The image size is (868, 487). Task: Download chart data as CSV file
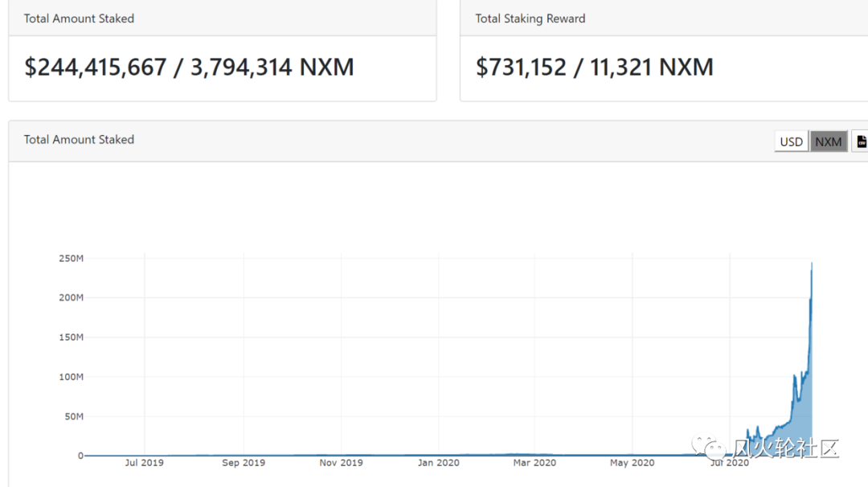coord(861,141)
